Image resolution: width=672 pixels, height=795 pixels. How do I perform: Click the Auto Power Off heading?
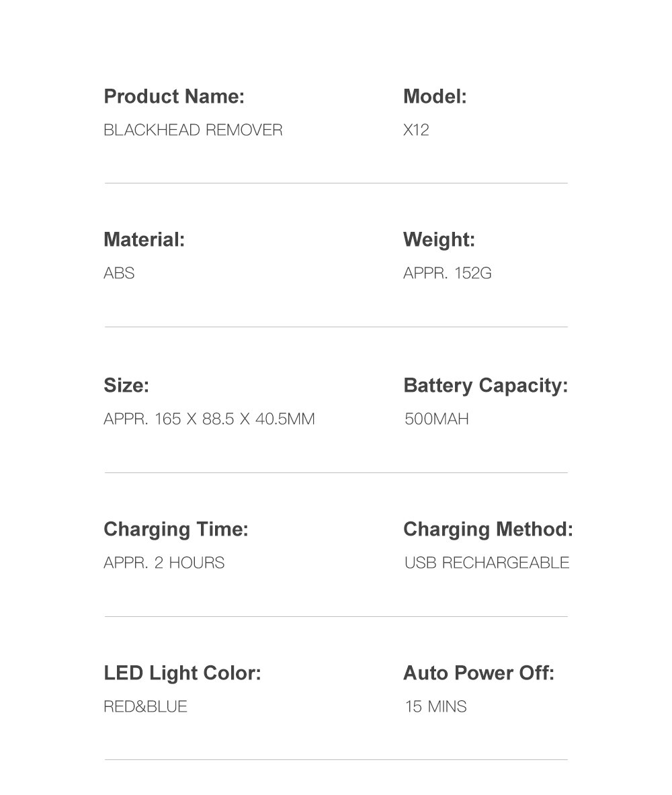478,673
